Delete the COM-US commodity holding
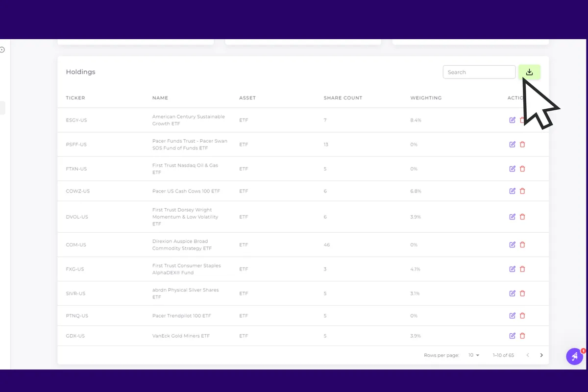 click(522, 245)
